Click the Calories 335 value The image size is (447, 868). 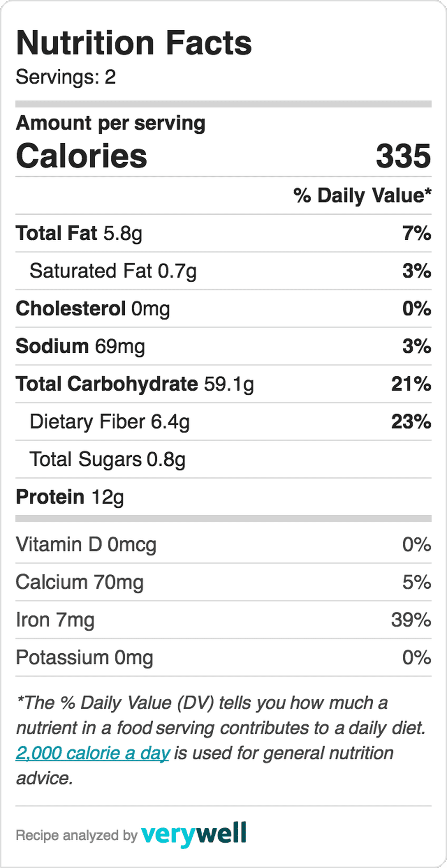click(403, 156)
